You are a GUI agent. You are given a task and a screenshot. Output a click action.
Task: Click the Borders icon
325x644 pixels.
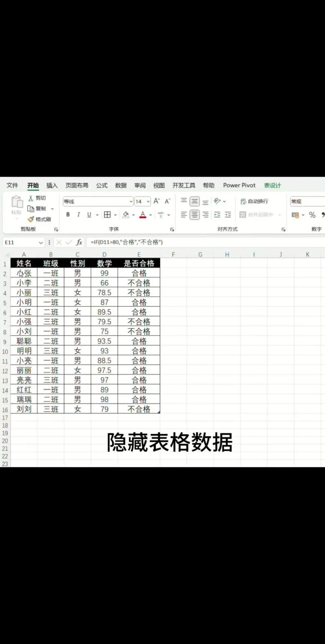107,215
